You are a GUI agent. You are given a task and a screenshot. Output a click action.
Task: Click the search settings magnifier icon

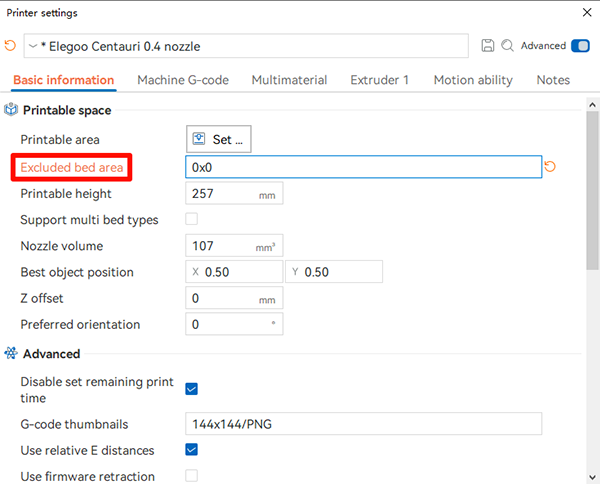(x=507, y=46)
